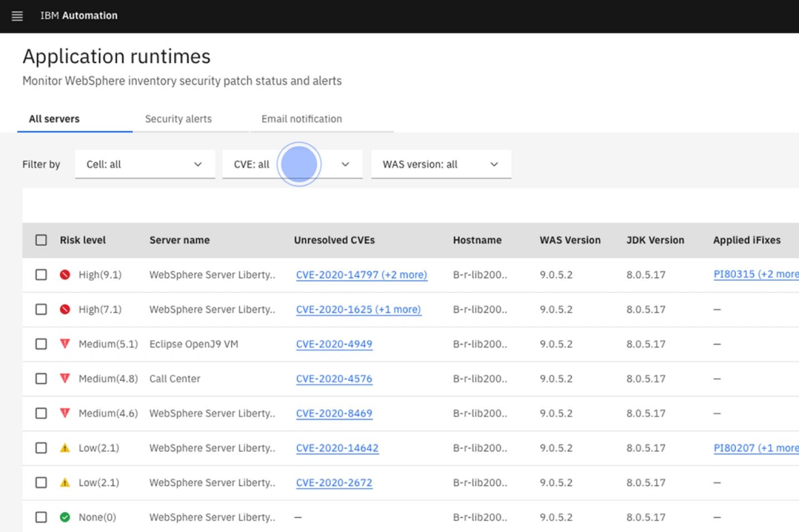Viewport: 799px width, 532px height.
Task: Click the red High(9.1) risk icon
Action: click(x=65, y=274)
